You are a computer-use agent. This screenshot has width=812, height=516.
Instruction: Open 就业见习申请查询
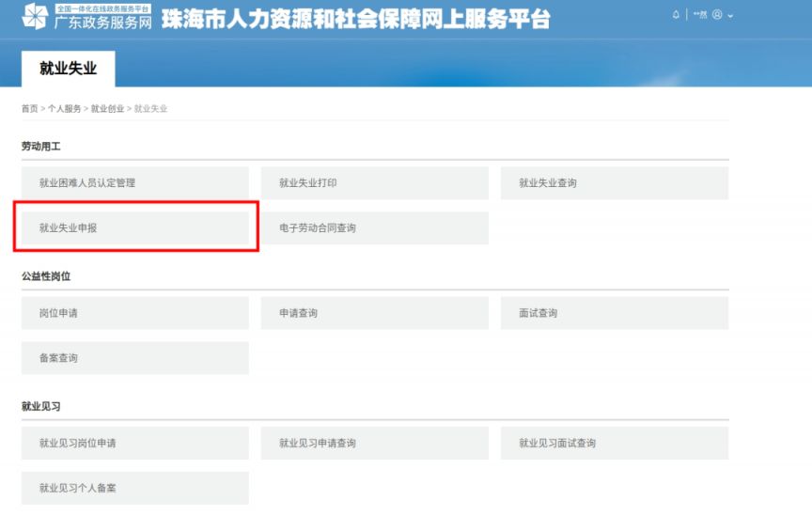pyautogui.click(x=374, y=443)
